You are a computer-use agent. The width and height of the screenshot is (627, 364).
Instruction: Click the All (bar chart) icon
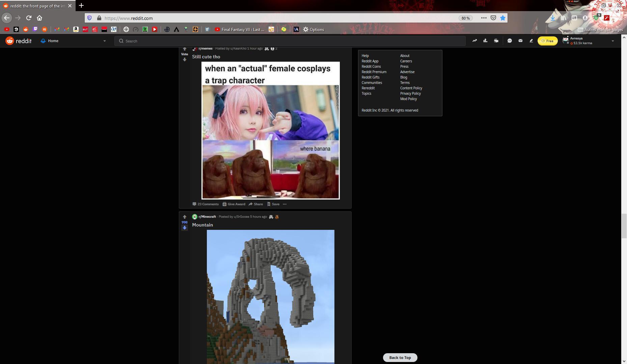485,41
